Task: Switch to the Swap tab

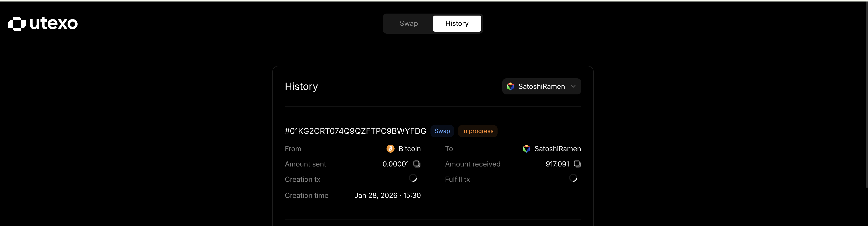Action: (x=408, y=24)
